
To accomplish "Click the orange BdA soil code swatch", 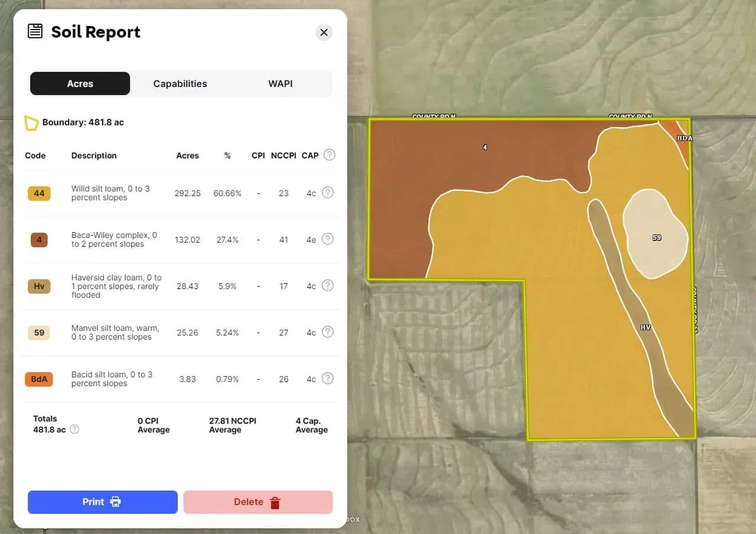I will (x=39, y=379).
